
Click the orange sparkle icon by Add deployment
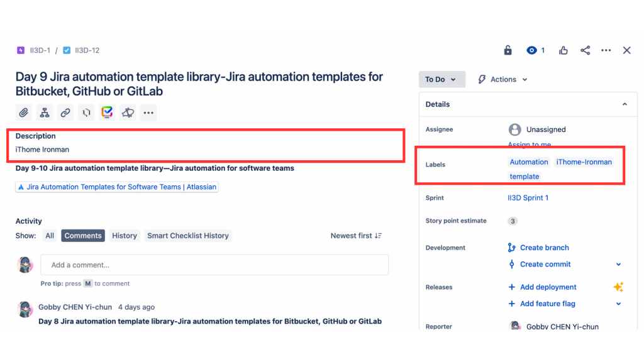pos(618,287)
